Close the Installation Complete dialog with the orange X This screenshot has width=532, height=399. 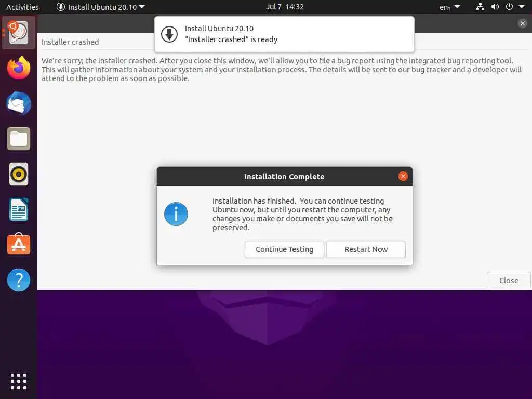[403, 176]
